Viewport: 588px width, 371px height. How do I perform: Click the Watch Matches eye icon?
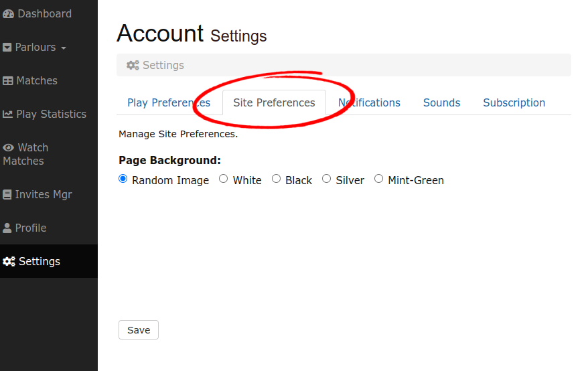pos(9,148)
